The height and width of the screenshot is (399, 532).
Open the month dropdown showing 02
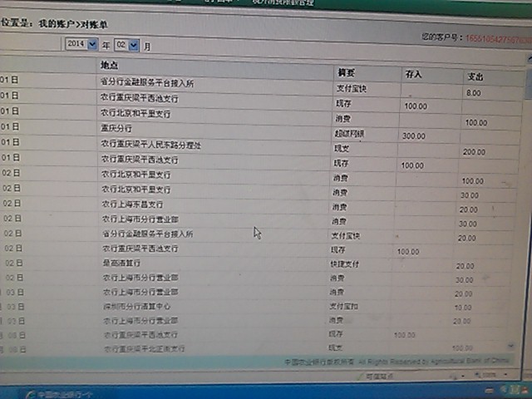127,45
